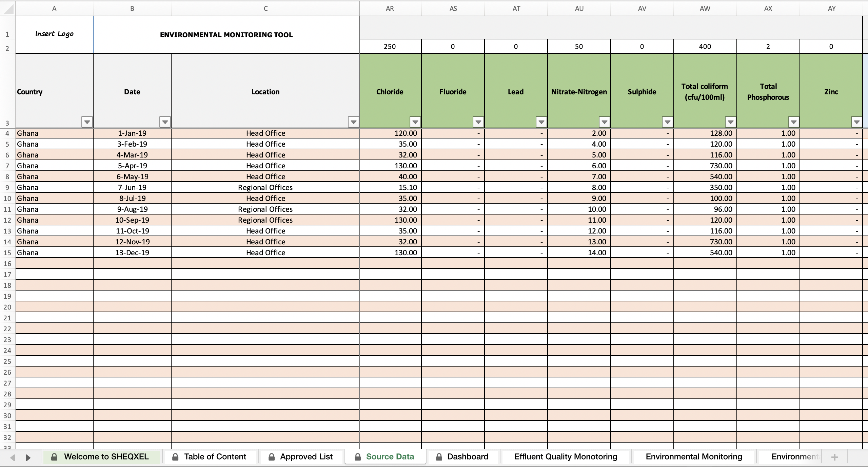The height and width of the screenshot is (467, 868).
Task: Select column AX header
Action: [768, 9]
